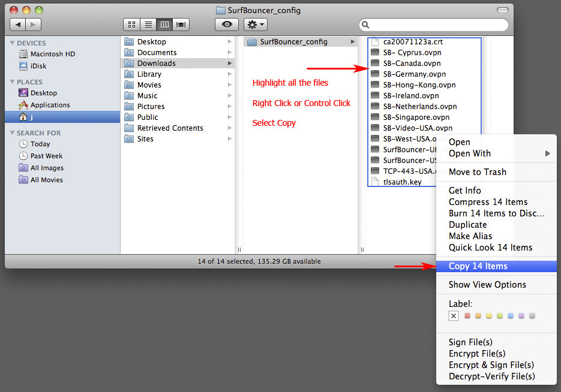Expand arrow beside SurfBouncer_config folder
Image resolution: width=561 pixels, height=392 pixels.
[x=352, y=42]
